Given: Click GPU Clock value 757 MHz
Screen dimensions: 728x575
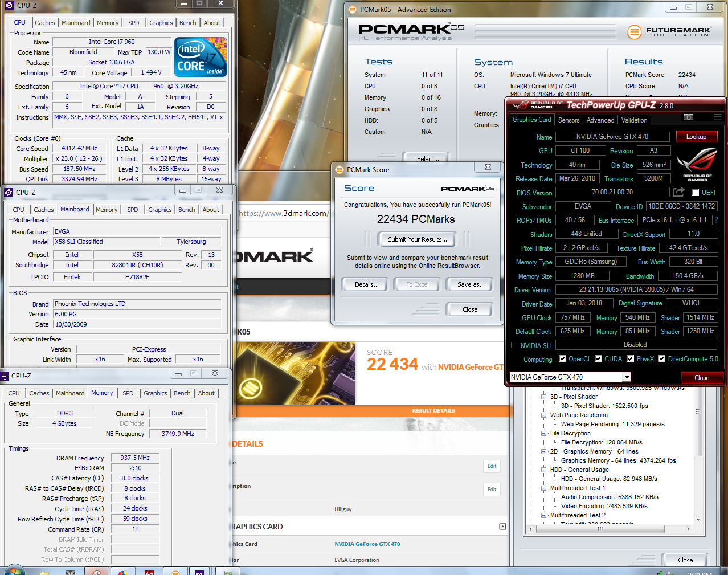Looking at the screenshot, I should pos(572,317).
